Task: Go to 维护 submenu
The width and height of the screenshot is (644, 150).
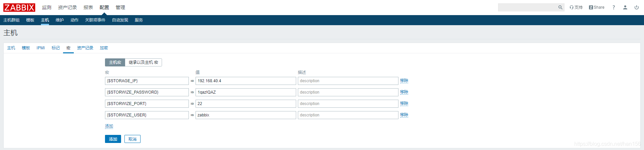Action: [x=60, y=20]
